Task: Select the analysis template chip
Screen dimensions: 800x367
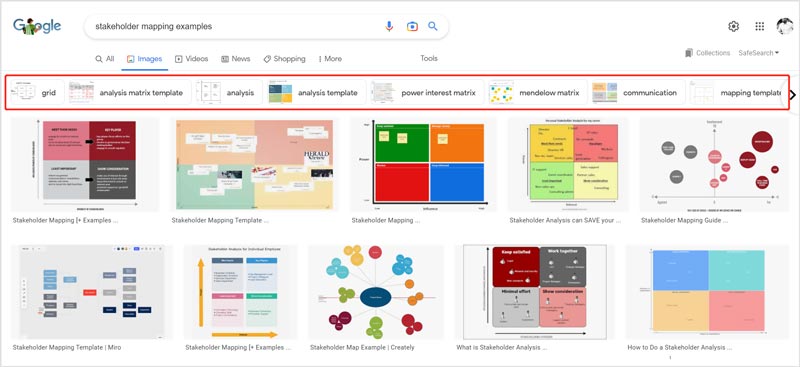Action: pos(316,92)
